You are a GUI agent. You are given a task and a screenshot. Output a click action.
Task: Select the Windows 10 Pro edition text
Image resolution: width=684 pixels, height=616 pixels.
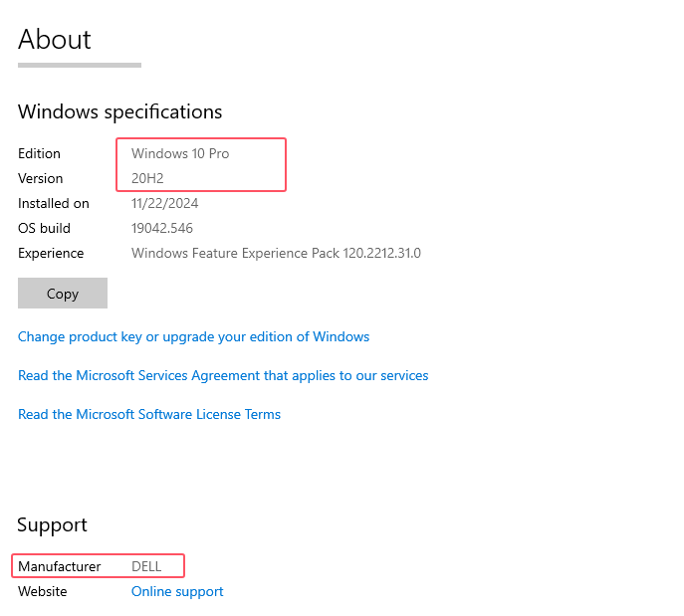(x=180, y=153)
